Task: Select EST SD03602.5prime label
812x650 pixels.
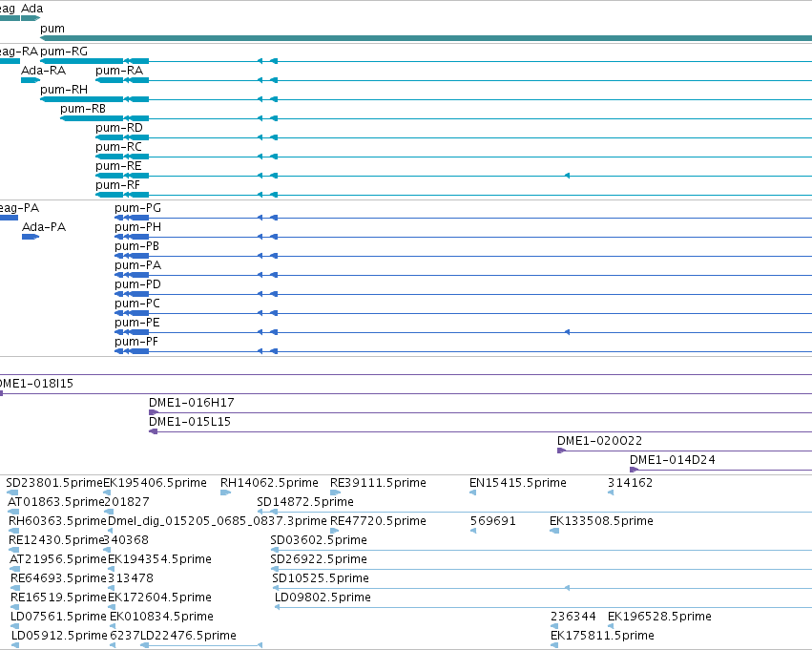Action: [x=319, y=540]
